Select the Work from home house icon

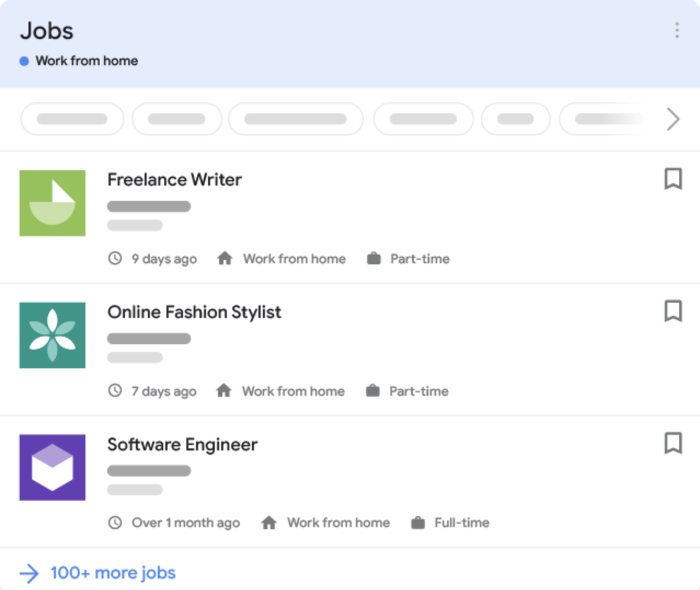click(x=225, y=258)
